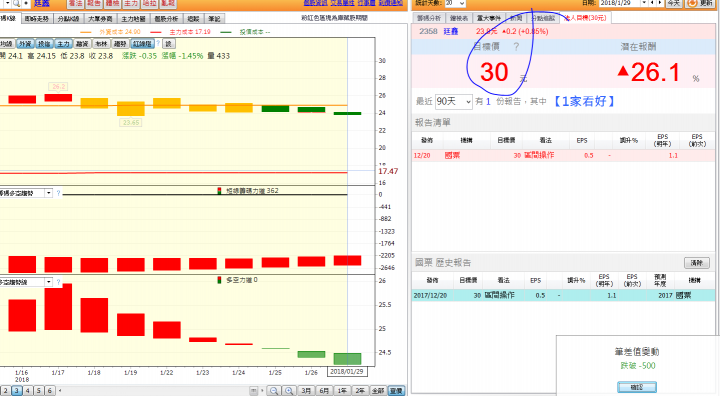Select page 6 at chart bottom
Screen dimensions: 720x396
coord(50,390)
